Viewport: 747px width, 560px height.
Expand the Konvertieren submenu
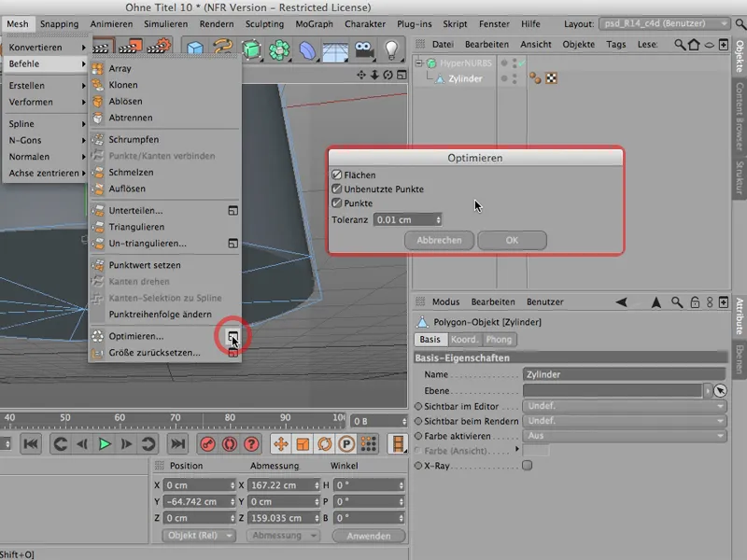[46, 48]
